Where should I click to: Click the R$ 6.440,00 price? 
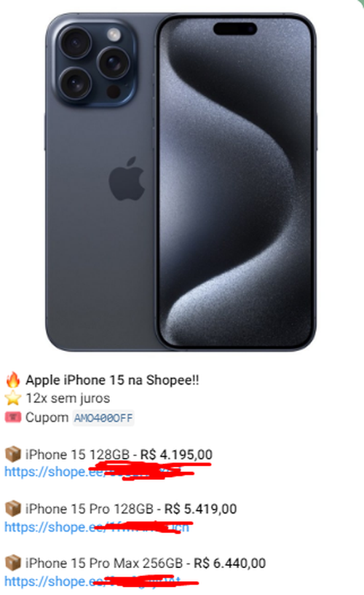[x=229, y=563]
